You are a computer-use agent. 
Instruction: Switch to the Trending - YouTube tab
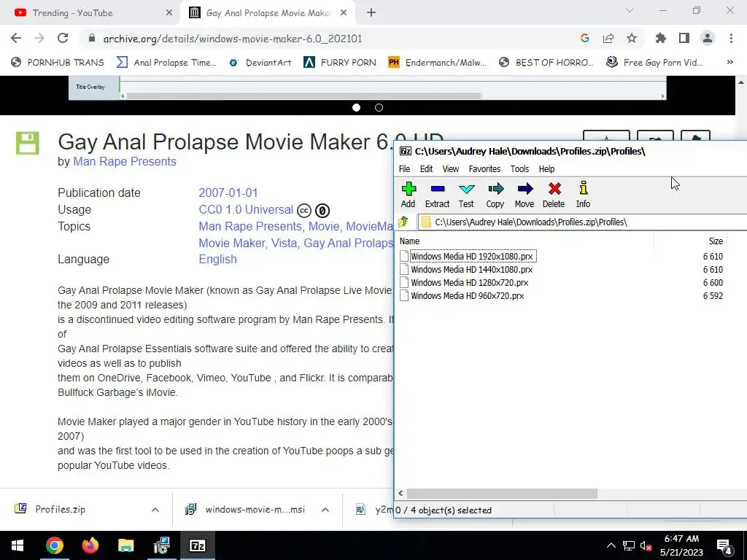click(90, 13)
